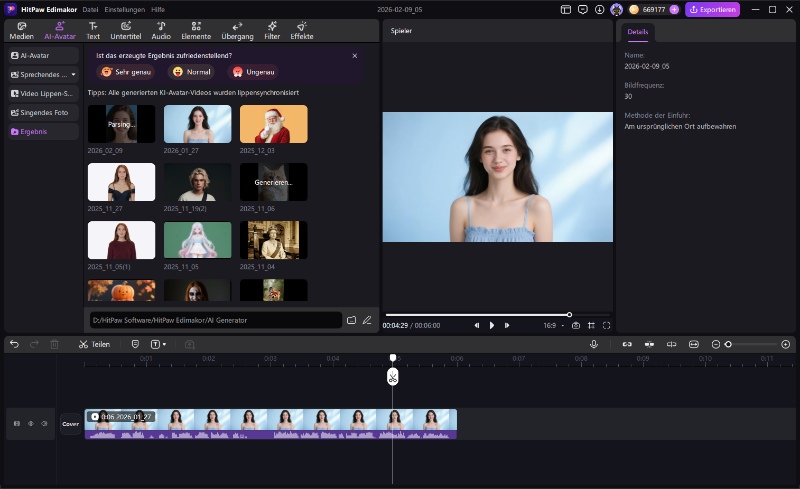This screenshot has height=489, width=800.
Task: Open the Medien tab
Action: [x=21, y=31]
